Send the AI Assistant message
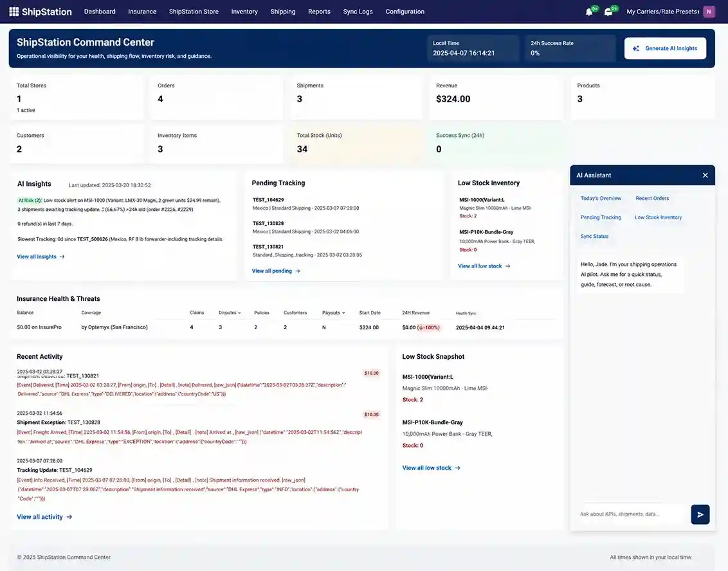 click(x=700, y=514)
